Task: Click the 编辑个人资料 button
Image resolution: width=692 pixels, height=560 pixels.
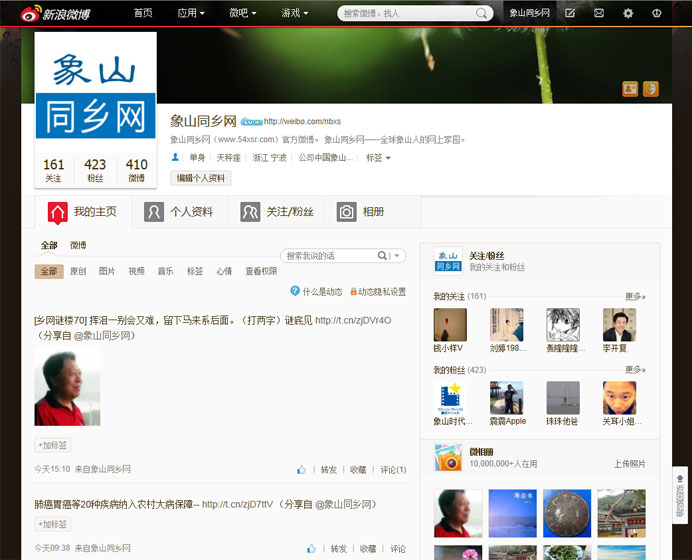Action: 201,178
